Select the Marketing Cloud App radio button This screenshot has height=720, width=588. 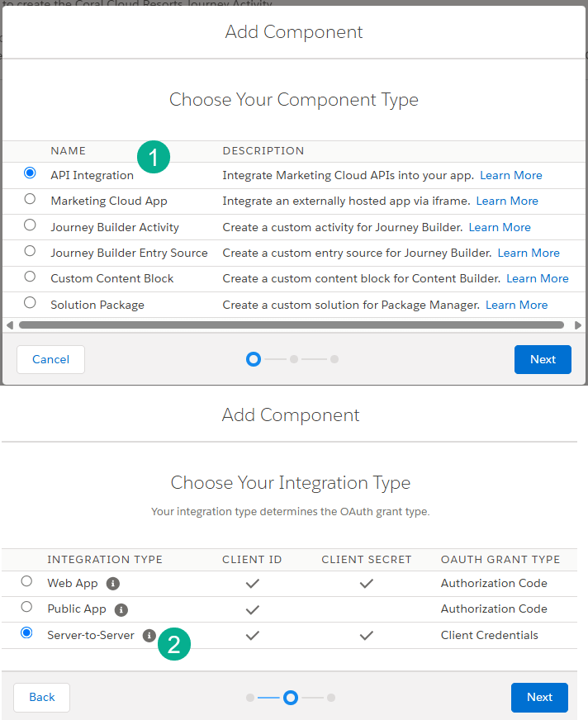(30, 199)
